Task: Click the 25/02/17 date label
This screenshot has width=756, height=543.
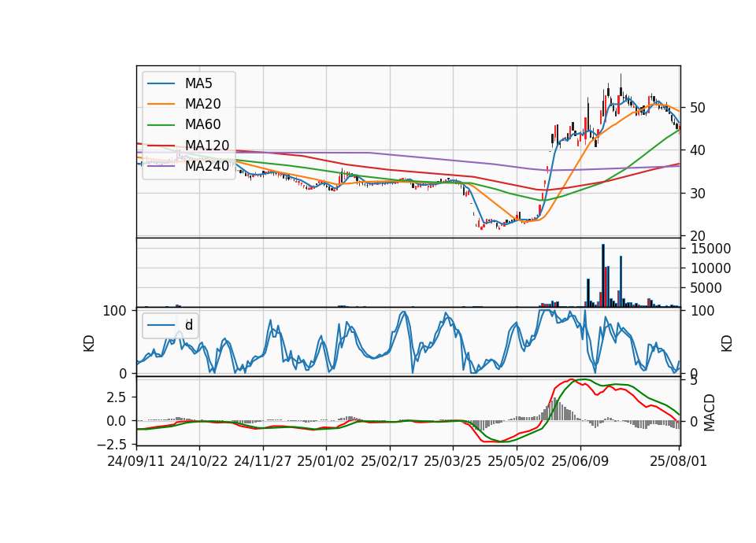Action: (390, 461)
